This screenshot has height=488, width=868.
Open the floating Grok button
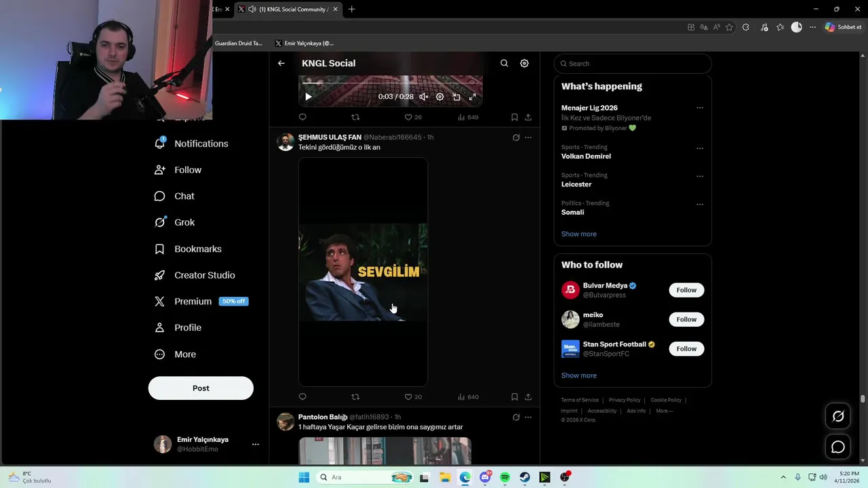click(x=838, y=416)
